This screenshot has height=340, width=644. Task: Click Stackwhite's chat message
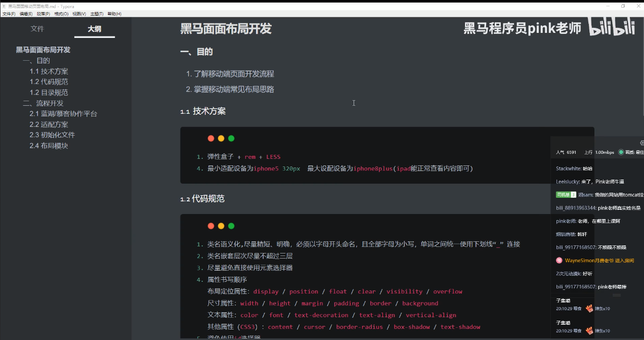[x=574, y=168]
